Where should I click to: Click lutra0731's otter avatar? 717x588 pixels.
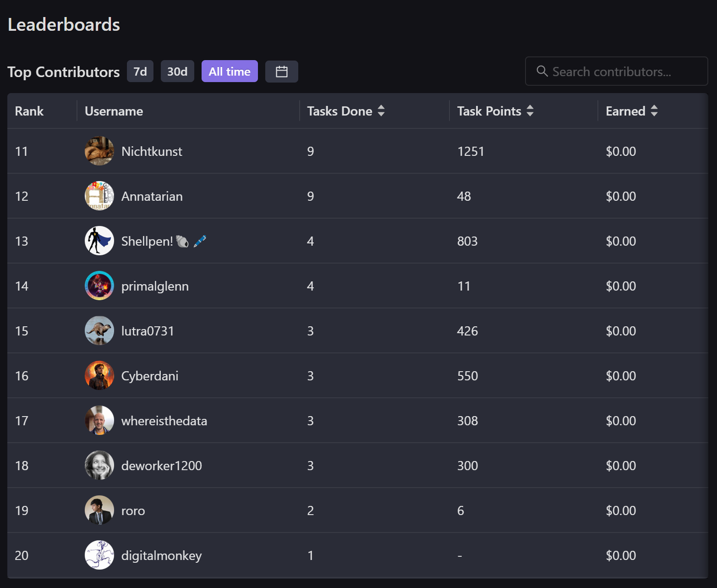coord(99,331)
